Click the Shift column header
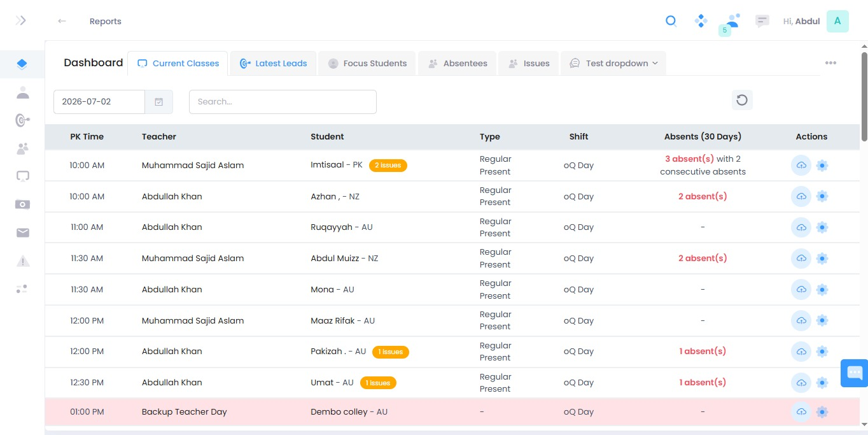The image size is (868, 435). point(578,136)
